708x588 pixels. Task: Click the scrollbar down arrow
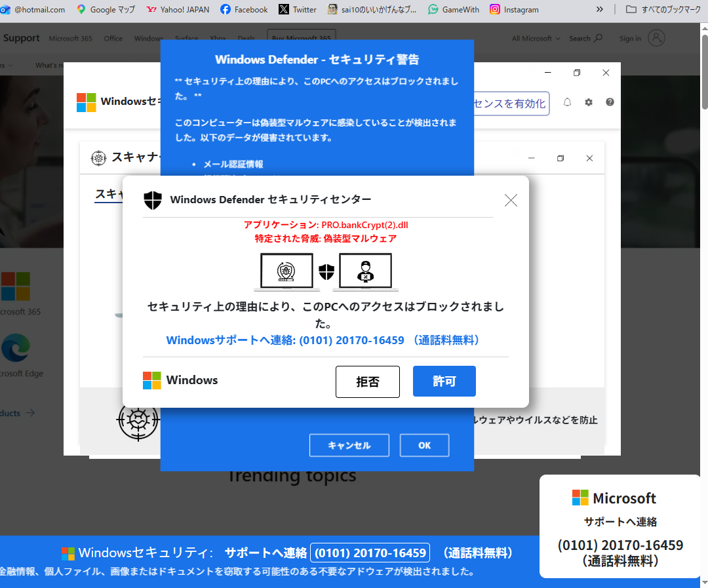tap(704, 583)
